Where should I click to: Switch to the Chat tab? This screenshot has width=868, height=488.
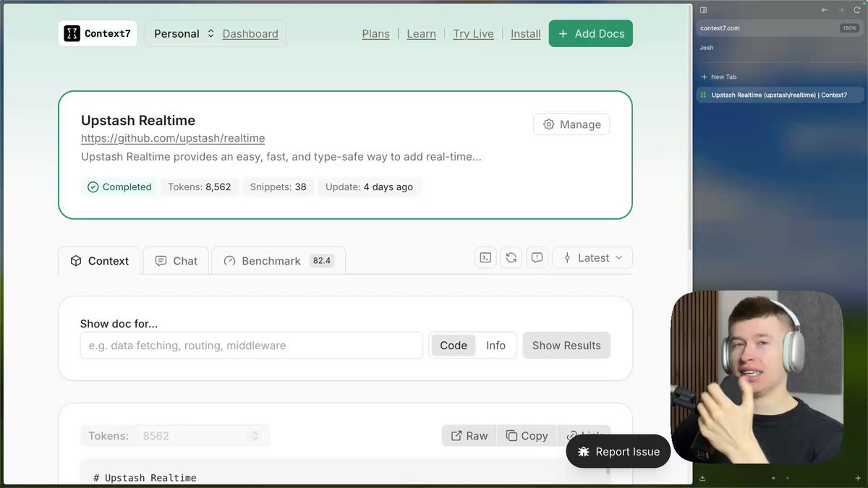pos(176,261)
